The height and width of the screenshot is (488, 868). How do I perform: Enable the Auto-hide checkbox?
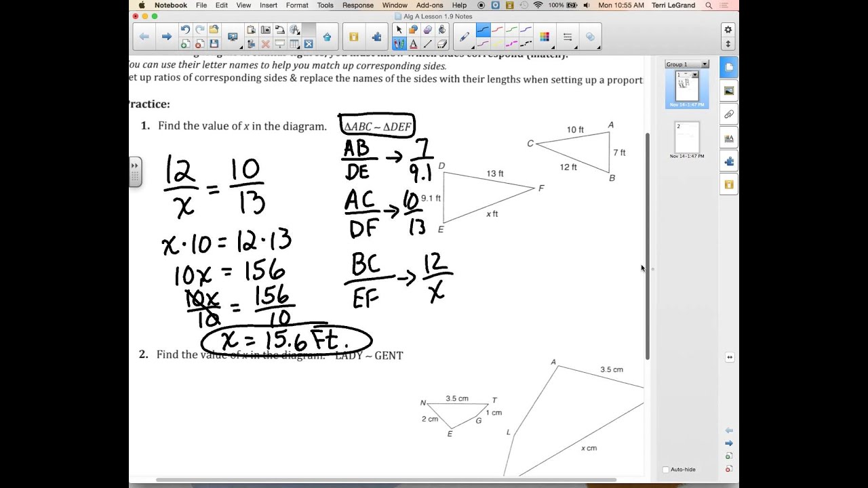tap(665, 470)
